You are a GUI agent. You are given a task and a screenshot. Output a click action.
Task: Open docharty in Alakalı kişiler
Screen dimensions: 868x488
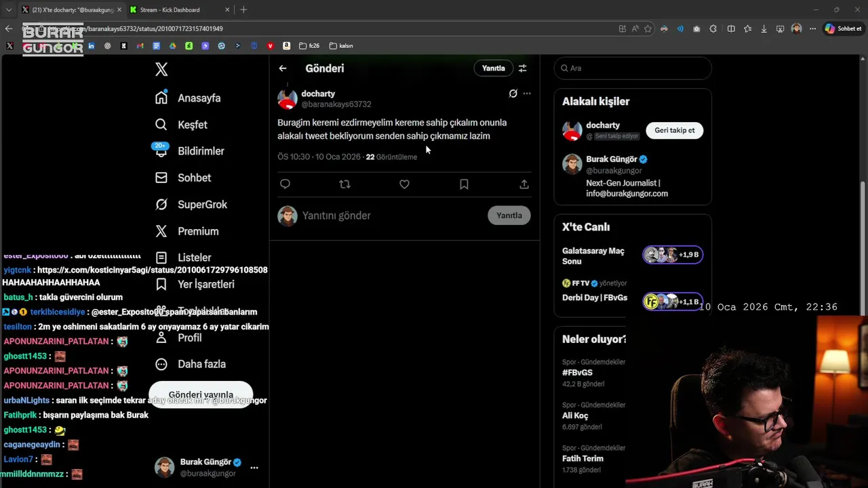603,125
